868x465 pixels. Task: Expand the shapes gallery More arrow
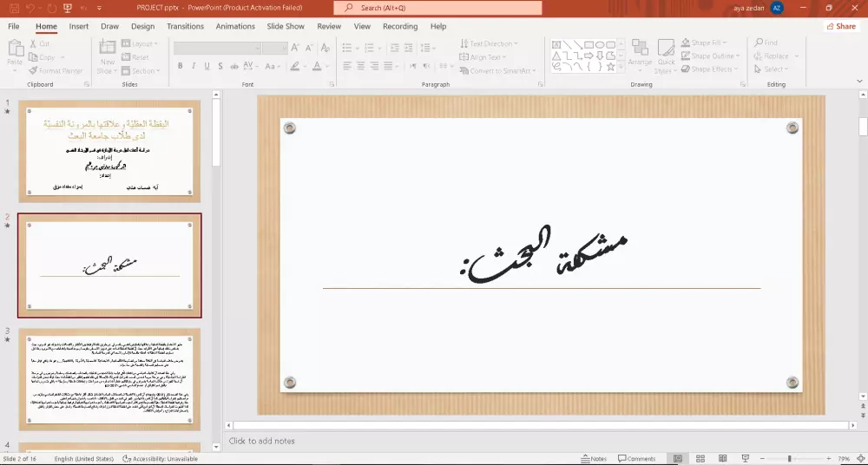tap(621, 66)
